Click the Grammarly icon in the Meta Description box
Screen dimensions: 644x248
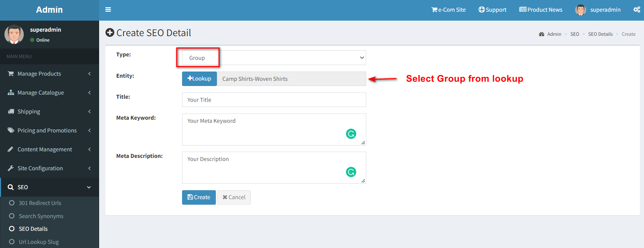(x=351, y=172)
